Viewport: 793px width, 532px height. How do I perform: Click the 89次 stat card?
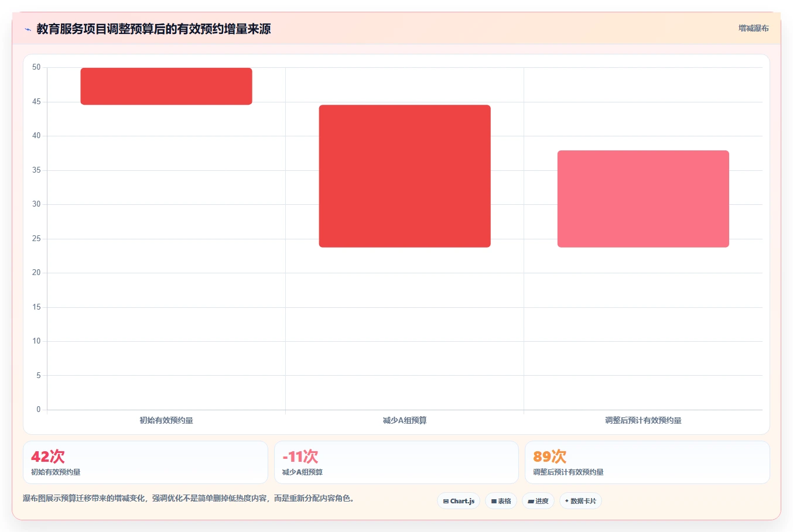point(647,462)
